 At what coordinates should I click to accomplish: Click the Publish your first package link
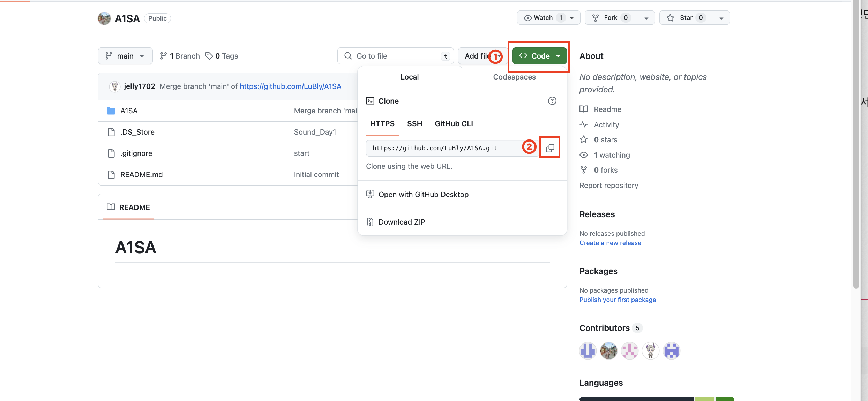(618, 300)
